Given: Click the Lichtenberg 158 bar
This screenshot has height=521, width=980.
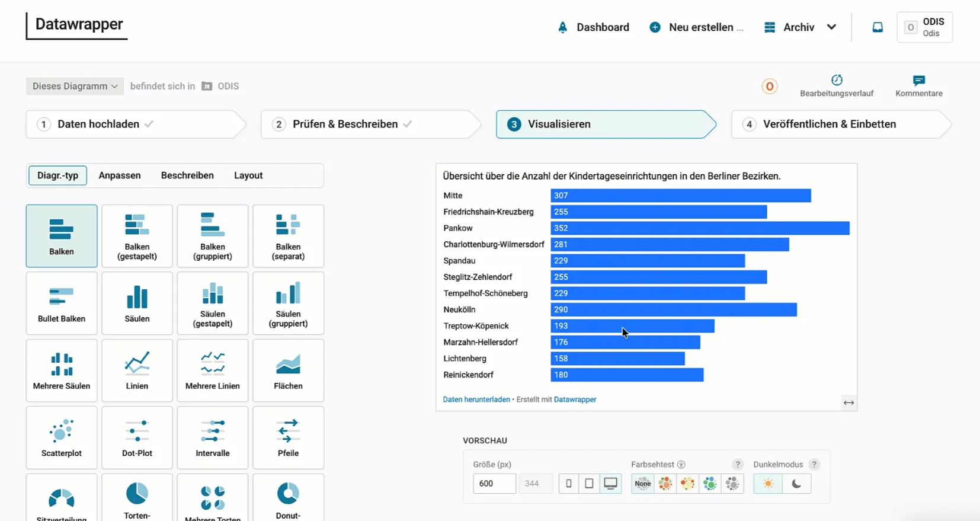Looking at the screenshot, I should 618,359.
